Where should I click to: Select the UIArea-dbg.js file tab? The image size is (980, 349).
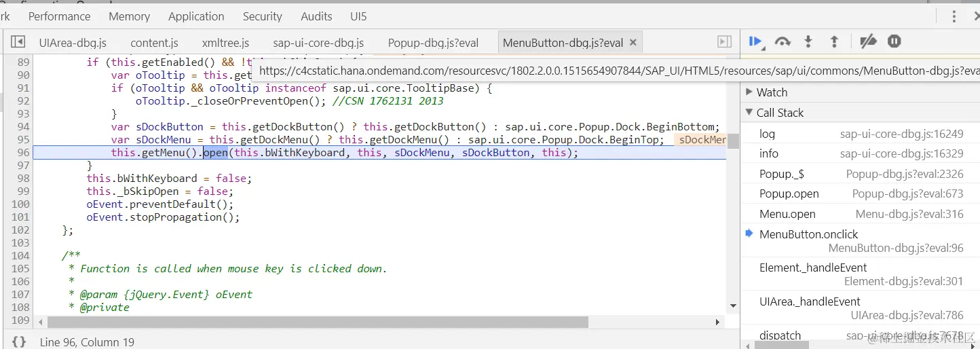73,43
